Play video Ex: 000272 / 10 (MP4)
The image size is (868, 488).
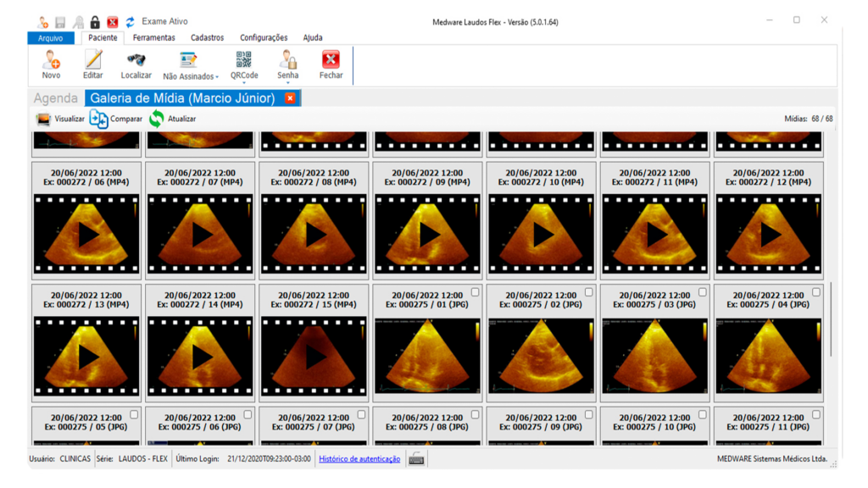coord(542,234)
